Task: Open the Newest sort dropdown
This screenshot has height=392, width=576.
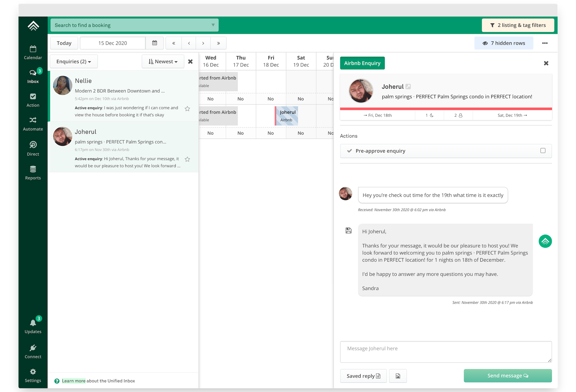Action: 163,62
